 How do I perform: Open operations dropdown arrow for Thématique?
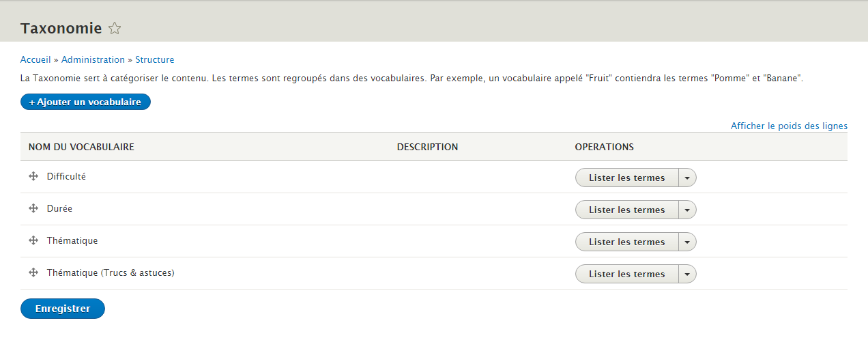pyautogui.click(x=687, y=242)
